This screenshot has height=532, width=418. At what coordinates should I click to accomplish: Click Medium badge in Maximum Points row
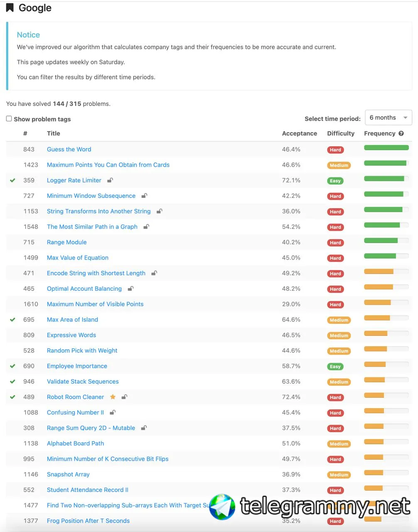click(339, 165)
